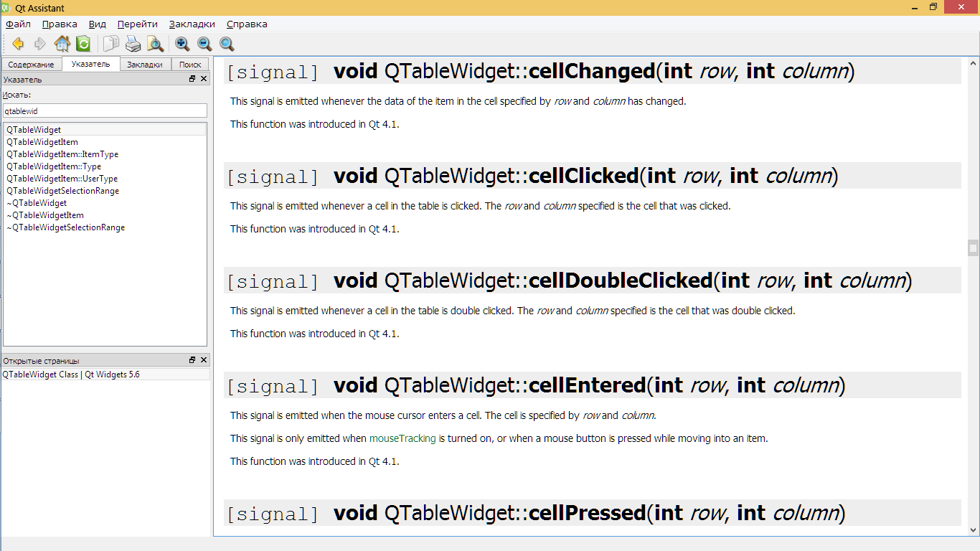Switch to the Закладки tab

(x=145, y=65)
